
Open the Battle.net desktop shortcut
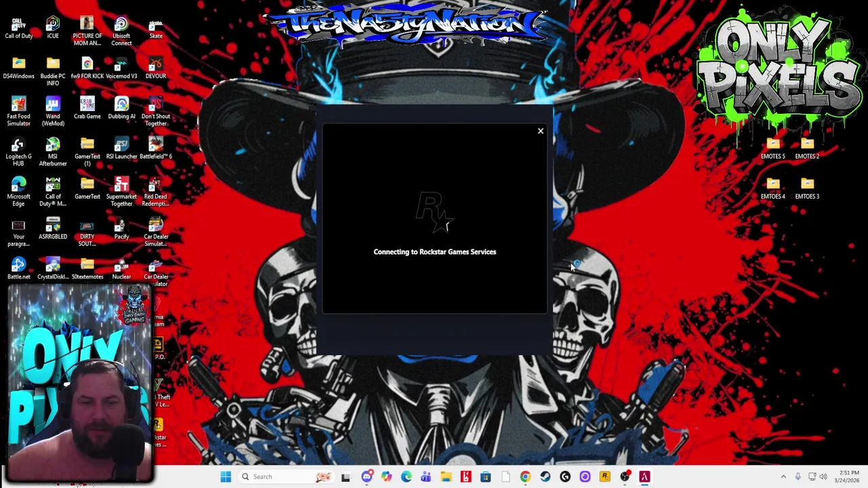coord(18,269)
